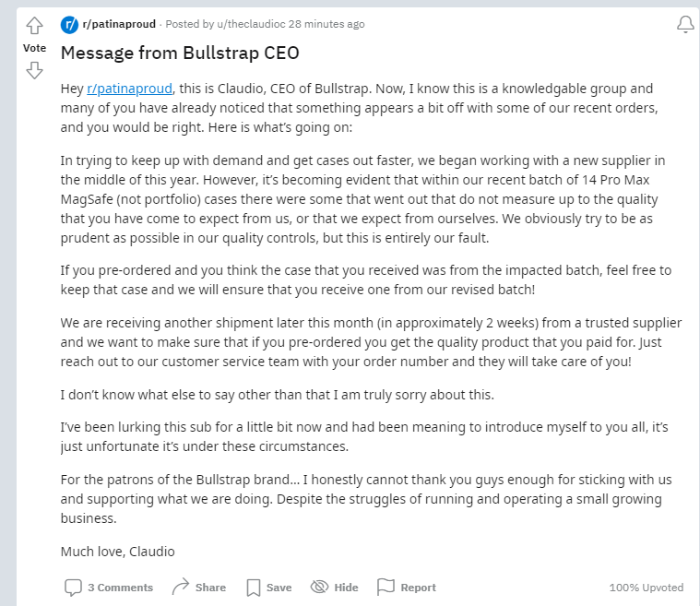Click the r/patinaproud subreddit avatar icon

(x=69, y=24)
